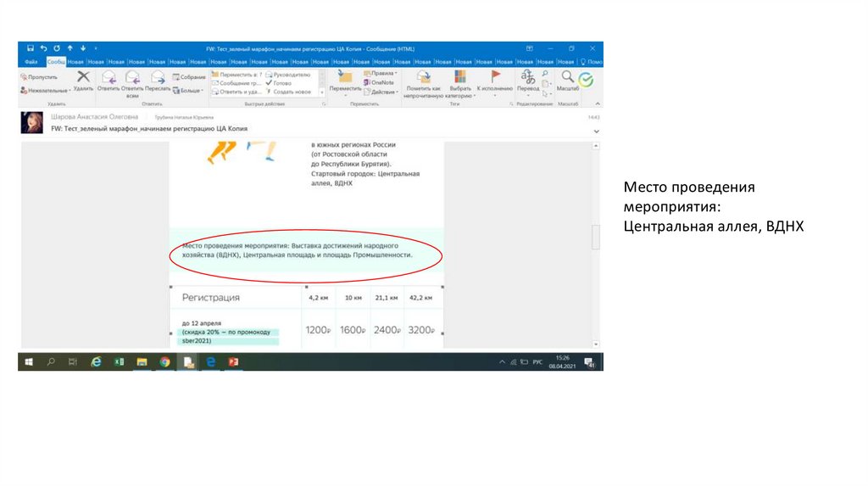
Task: Open Task View on the taskbar
Action: tap(73, 361)
